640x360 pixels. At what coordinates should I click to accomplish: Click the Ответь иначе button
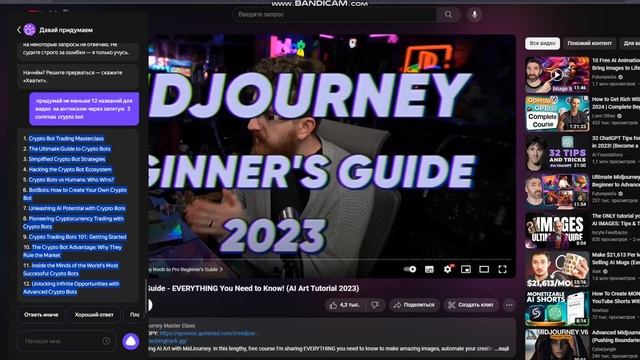41,315
